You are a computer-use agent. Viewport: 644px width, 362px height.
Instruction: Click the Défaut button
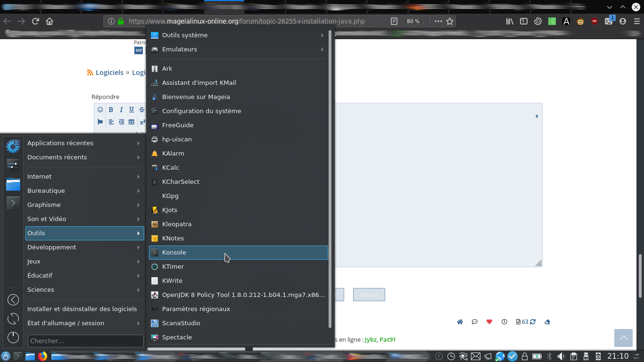pyautogui.click(x=369, y=295)
